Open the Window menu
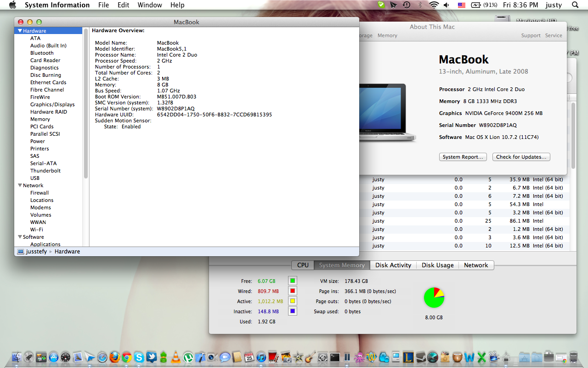This screenshot has height=368, width=588. [150, 5]
